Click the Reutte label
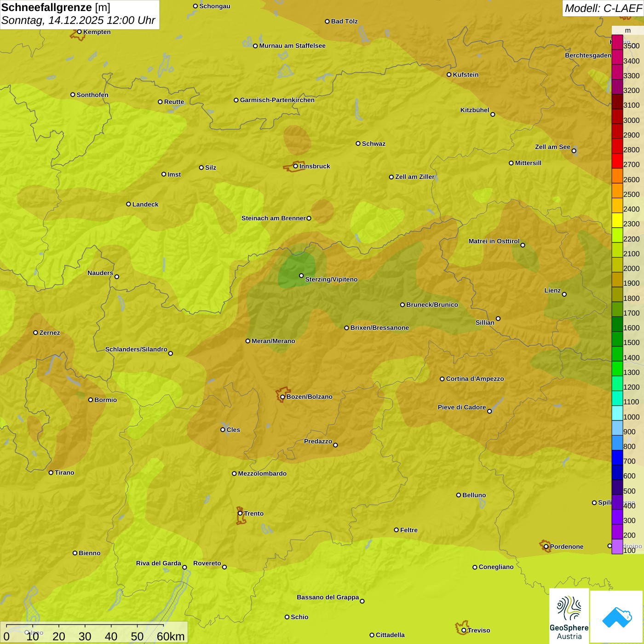This screenshot has width=644, height=644. (174, 102)
